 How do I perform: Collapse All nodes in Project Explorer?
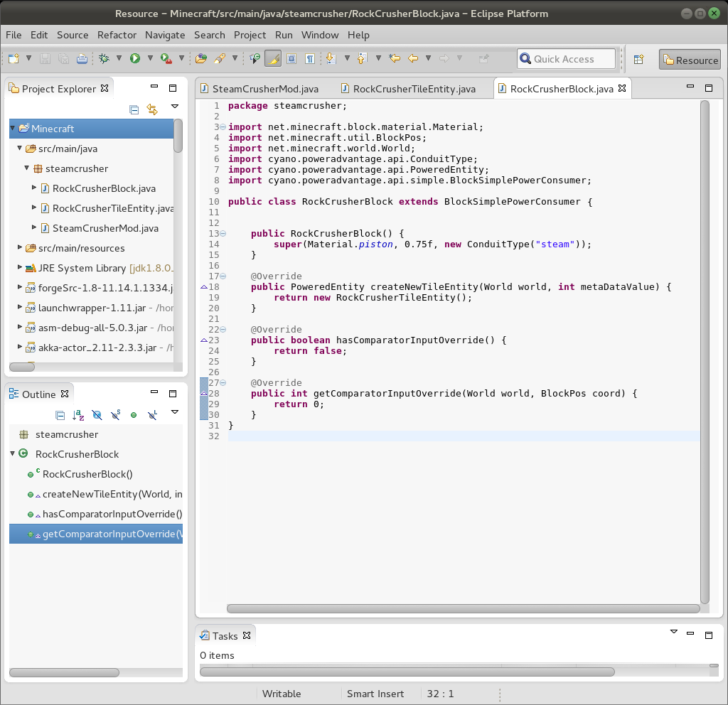[x=134, y=110]
